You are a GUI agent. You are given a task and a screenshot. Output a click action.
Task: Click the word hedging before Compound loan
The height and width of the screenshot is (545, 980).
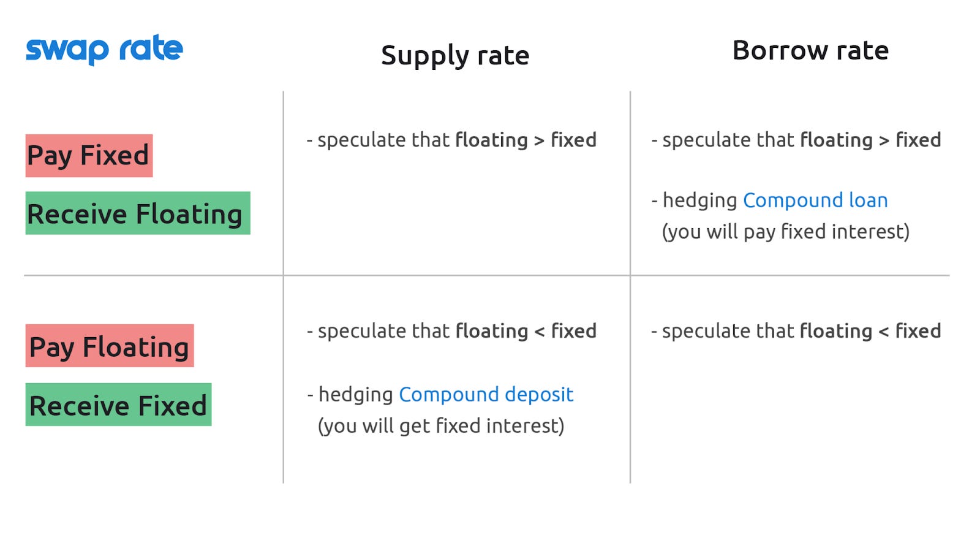[x=700, y=201]
